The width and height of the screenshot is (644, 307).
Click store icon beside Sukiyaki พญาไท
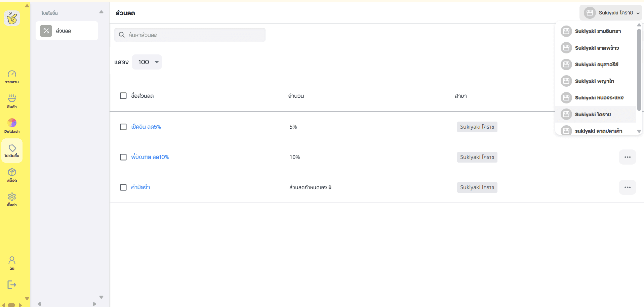(x=566, y=81)
